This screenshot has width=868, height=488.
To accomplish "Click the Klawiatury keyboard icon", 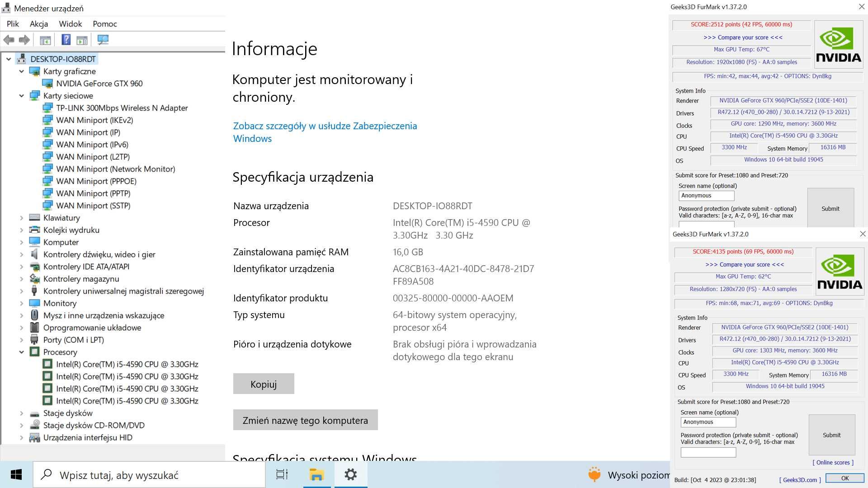I will coord(34,218).
